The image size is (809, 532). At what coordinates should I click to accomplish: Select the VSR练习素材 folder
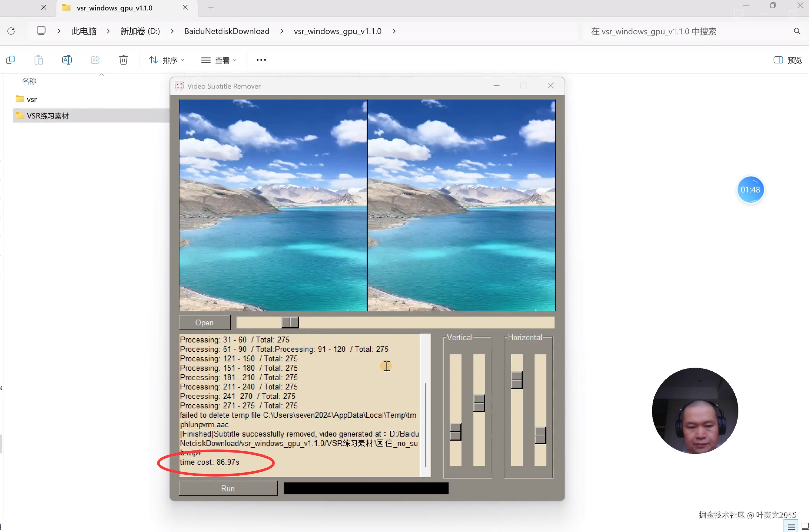[47, 116]
